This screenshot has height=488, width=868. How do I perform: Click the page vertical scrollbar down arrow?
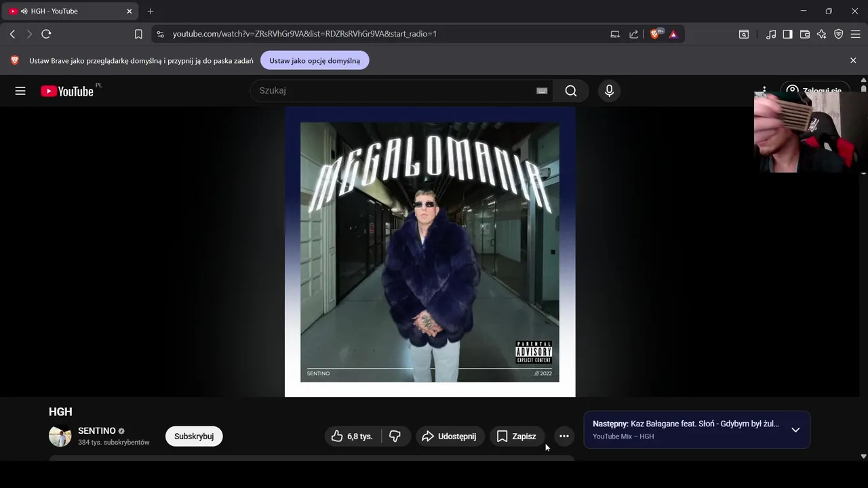[863, 456]
